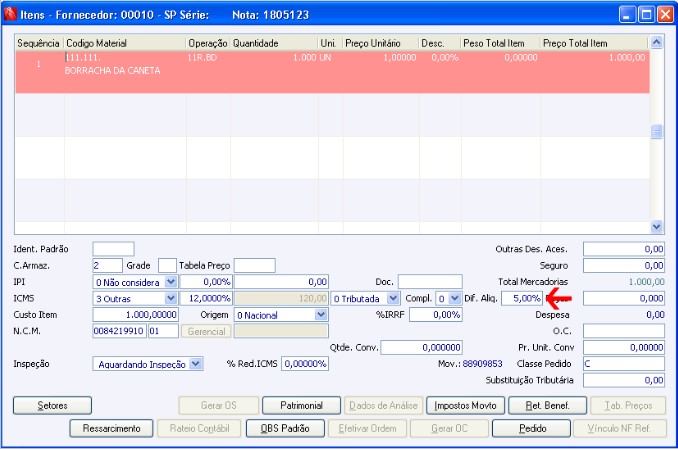Click the Pedido button
This screenshot has width=678, height=450.
click(531, 428)
